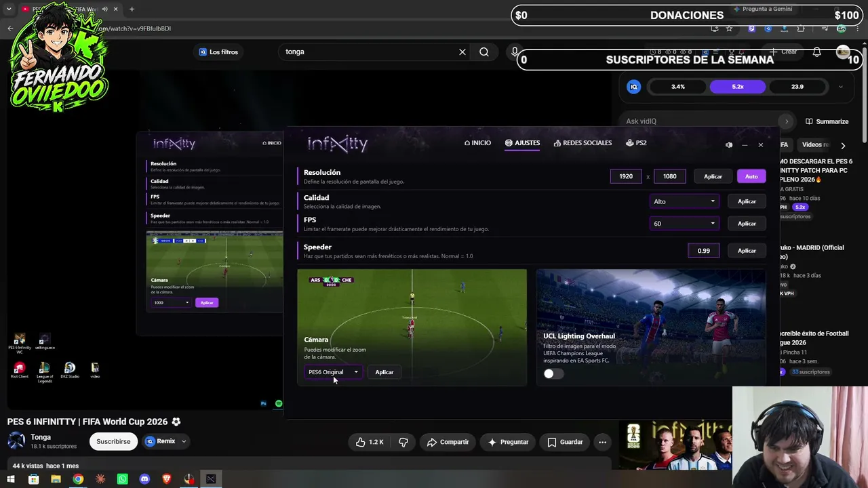Open the Calidad dropdown set to Alto
Screen dimensions: 868x488
684,201
